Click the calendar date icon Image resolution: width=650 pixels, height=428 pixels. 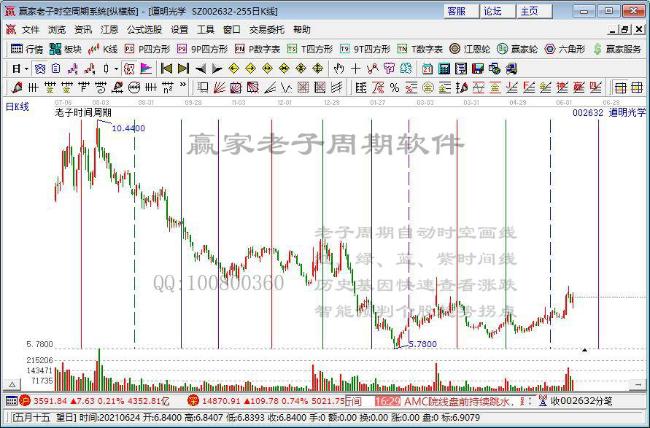point(427,69)
